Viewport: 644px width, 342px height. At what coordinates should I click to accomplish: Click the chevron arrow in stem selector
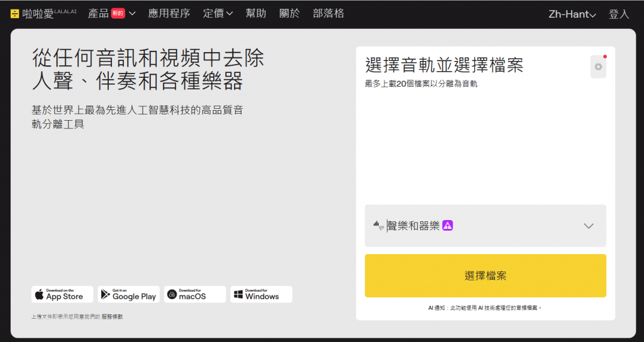(x=589, y=226)
